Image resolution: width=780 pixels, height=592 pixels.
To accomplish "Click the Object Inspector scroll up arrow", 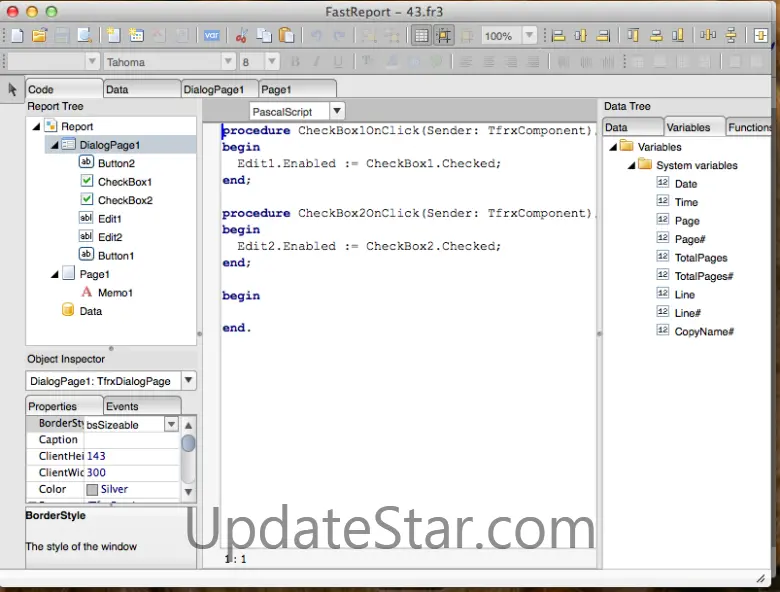I will click(189, 425).
